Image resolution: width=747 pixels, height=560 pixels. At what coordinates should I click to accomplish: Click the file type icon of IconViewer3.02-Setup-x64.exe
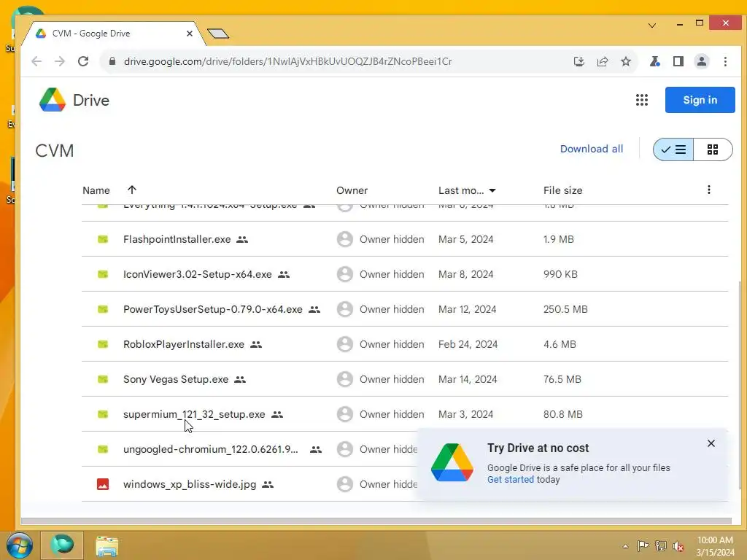(x=103, y=274)
